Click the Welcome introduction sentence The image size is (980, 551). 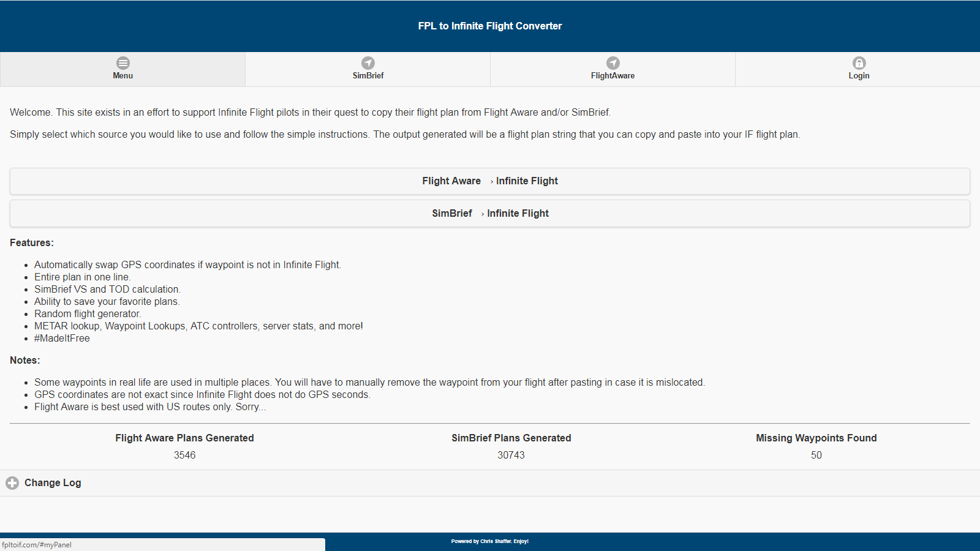coord(310,113)
